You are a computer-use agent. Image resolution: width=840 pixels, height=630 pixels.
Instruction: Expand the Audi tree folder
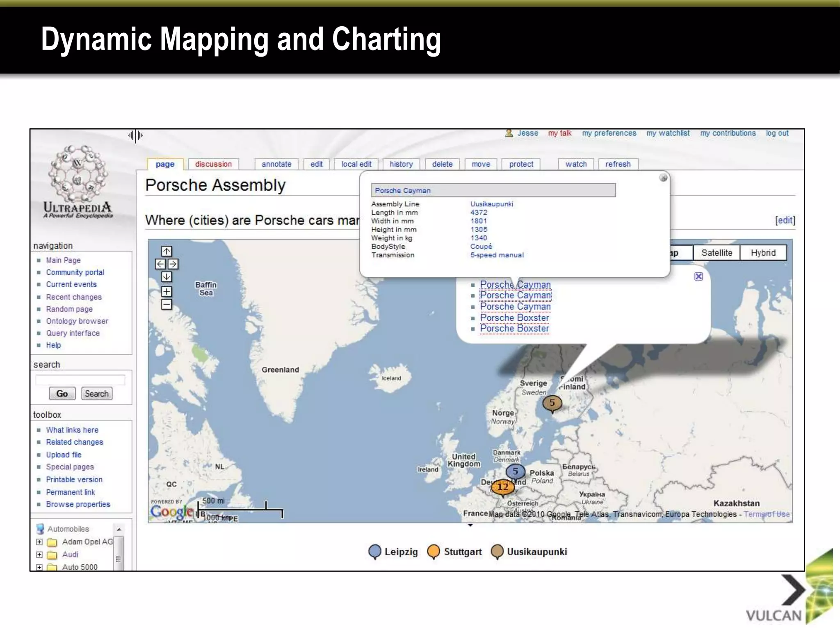(39, 555)
